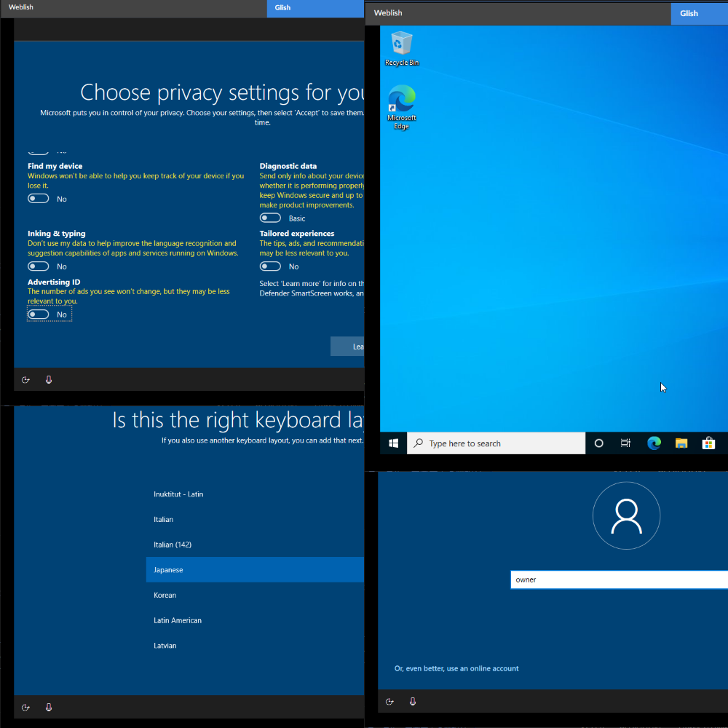Choose the Korean keyboard layout
728x728 pixels.
[255, 595]
